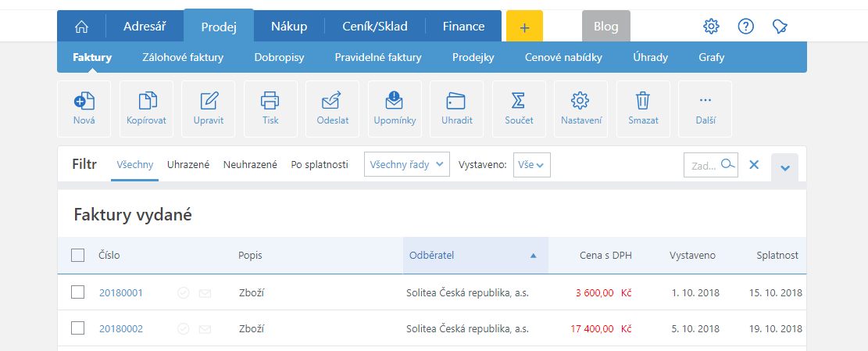Switch to Prodejky subtab
This screenshot has width=868, height=351.
click(473, 57)
